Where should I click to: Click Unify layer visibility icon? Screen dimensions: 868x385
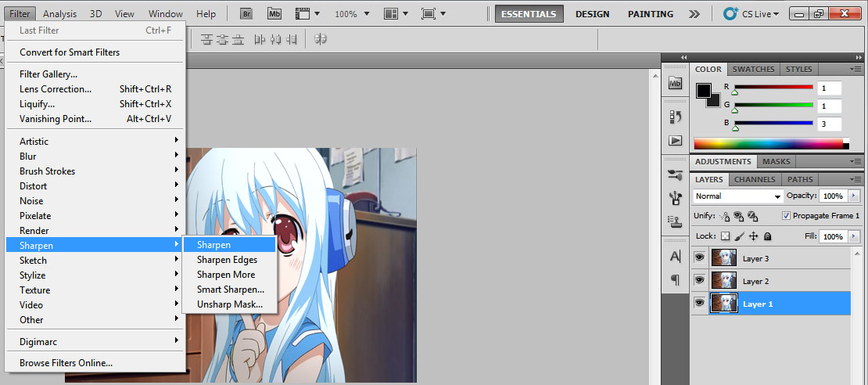(x=738, y=216)
